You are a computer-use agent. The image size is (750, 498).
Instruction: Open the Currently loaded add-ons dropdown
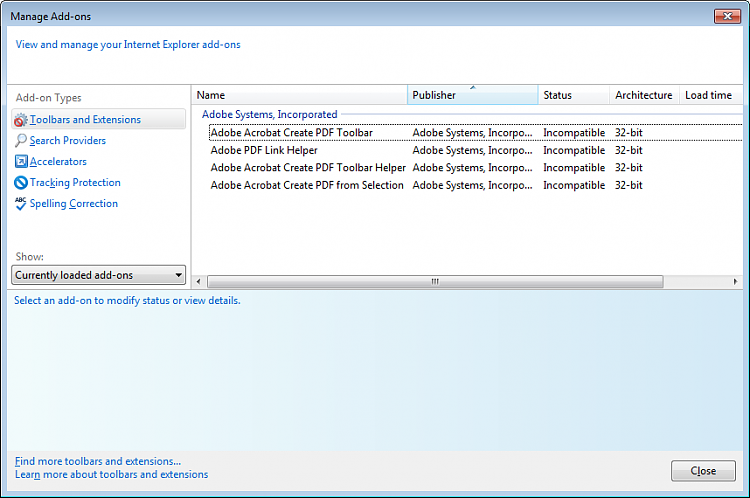[99, 275]
